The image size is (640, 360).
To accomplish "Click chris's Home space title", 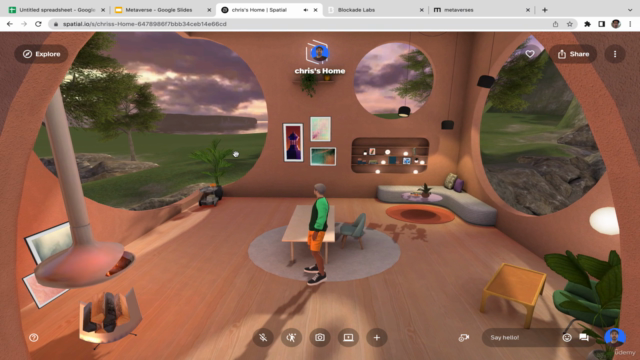I will 320,71.
